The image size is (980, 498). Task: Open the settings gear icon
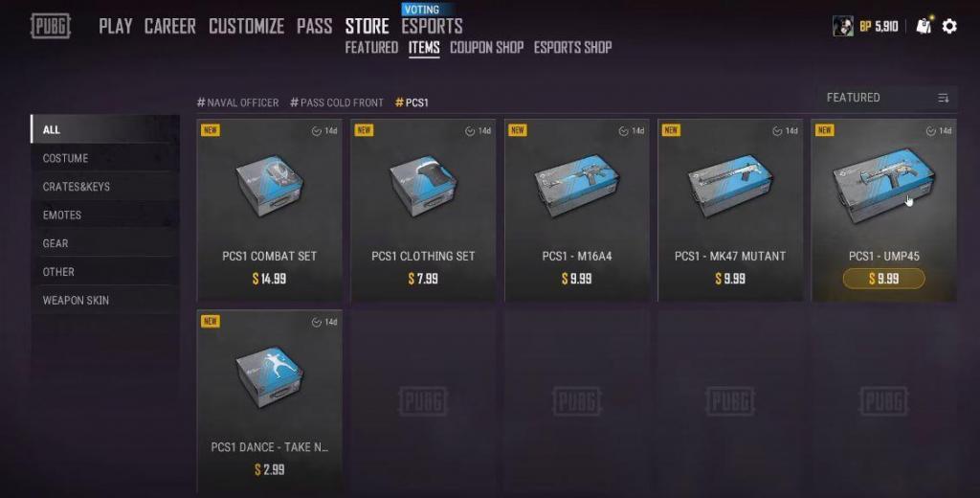(x=949, y=26)
